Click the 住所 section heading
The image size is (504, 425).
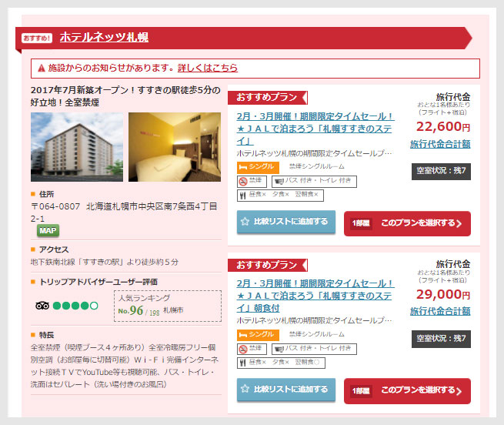point(46,194)
